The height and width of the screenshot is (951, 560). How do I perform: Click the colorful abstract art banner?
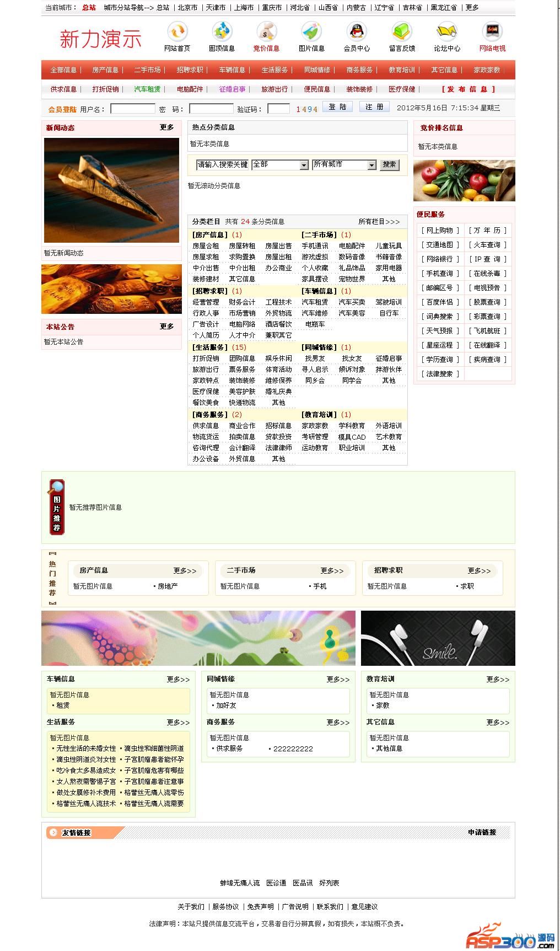pos(198,638)
